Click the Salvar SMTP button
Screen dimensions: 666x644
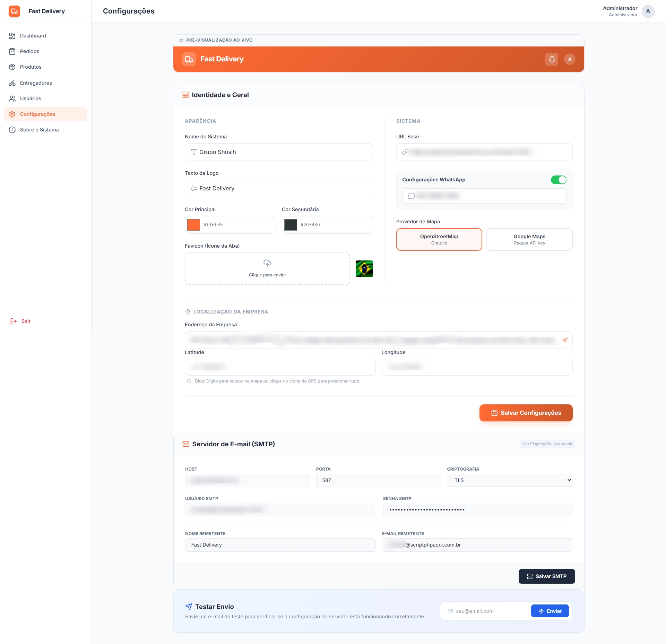pyautogui.click(x=546, y=576)
